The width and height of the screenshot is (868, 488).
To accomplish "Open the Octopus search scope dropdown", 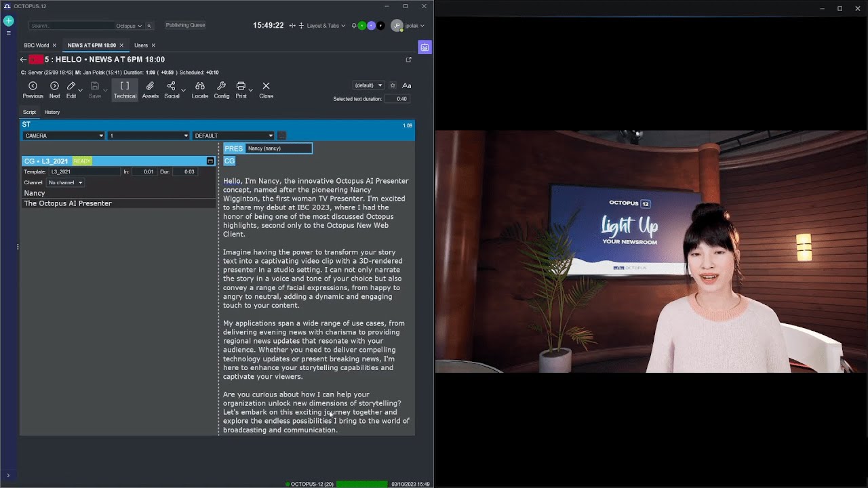I will pyautogui.click(x=129, y=26).
